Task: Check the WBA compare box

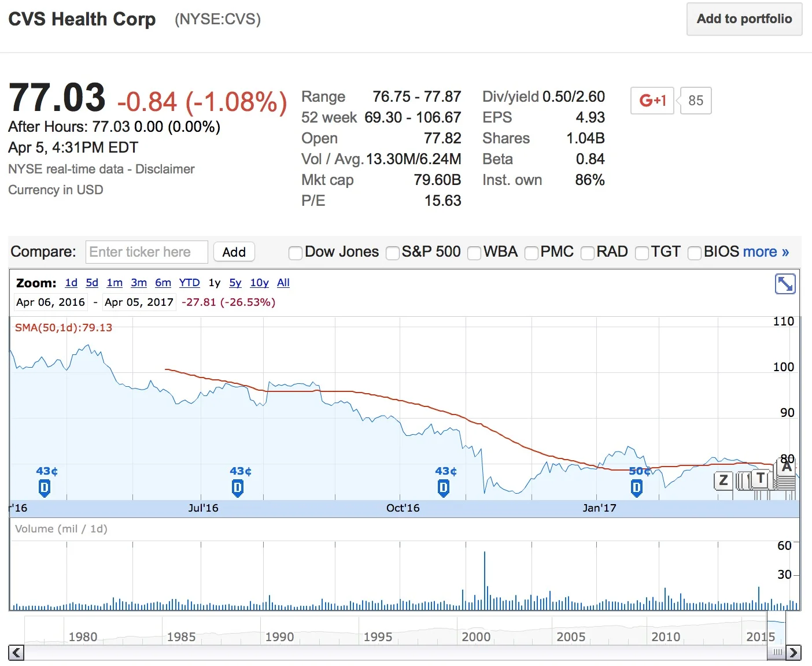Action: point(474,253)
